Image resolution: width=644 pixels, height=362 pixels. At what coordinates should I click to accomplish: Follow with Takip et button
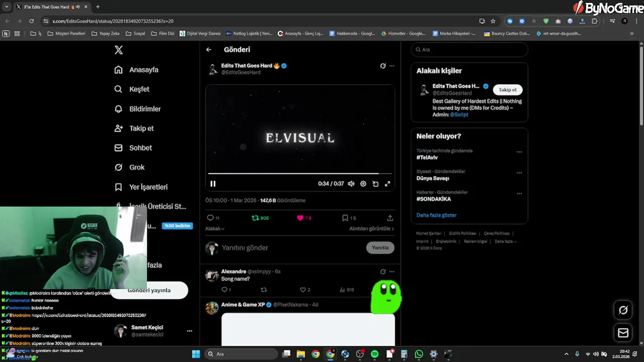click(x=508, y=90)
